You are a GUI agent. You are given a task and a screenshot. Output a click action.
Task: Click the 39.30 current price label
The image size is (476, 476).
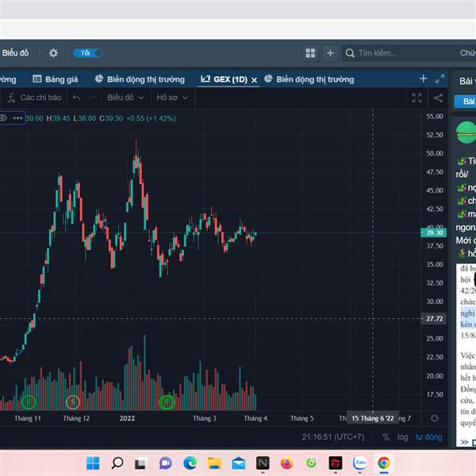pos(433,232)
